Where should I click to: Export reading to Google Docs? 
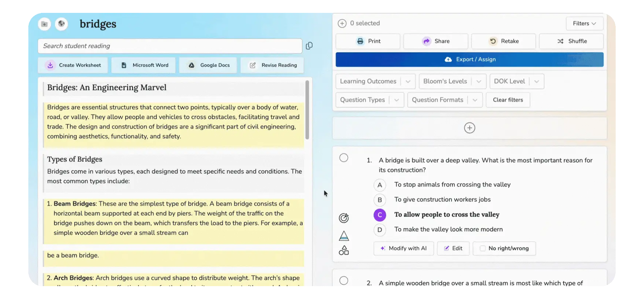click(208, 65)
